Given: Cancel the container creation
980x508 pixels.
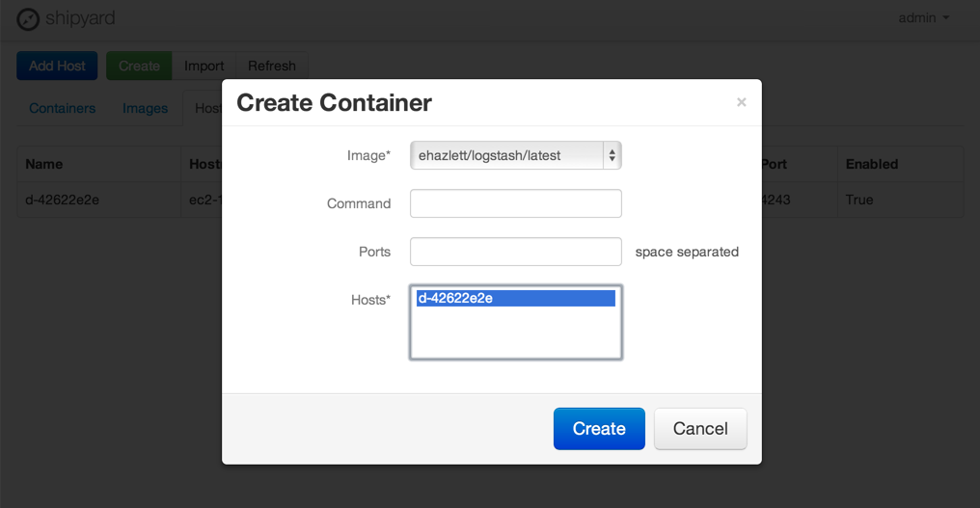Looking at the screenshot, I should tap(699, 429).
